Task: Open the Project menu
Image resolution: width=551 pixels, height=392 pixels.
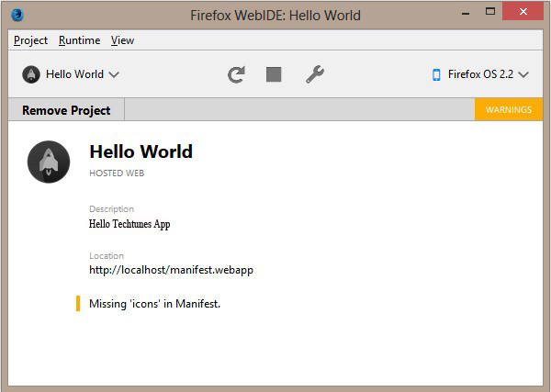Action: (30, 40)
